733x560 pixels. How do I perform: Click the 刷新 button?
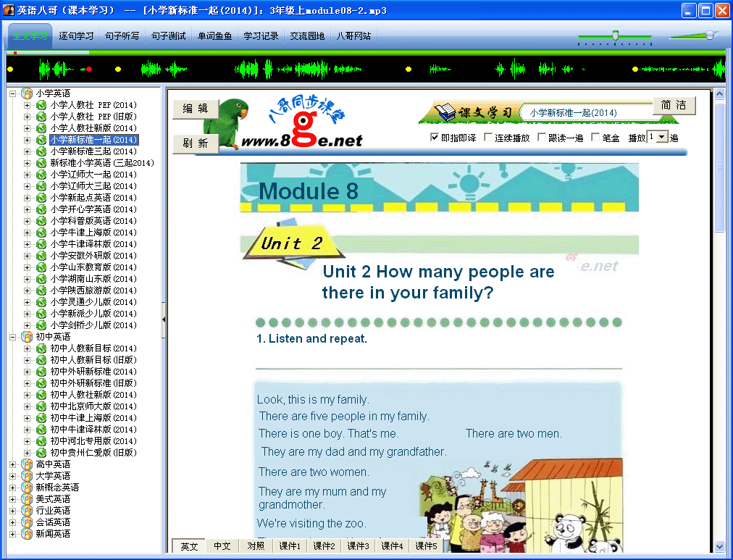(x=196, y=143)
